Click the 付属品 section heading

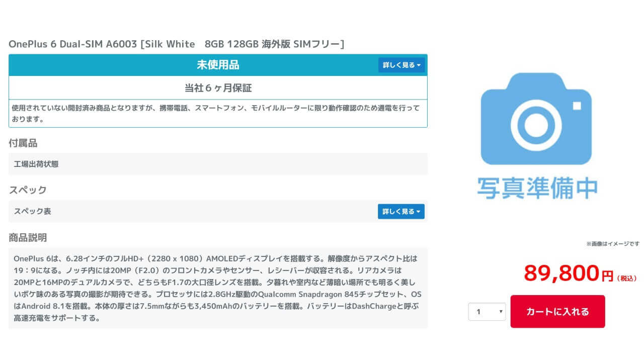23,143
